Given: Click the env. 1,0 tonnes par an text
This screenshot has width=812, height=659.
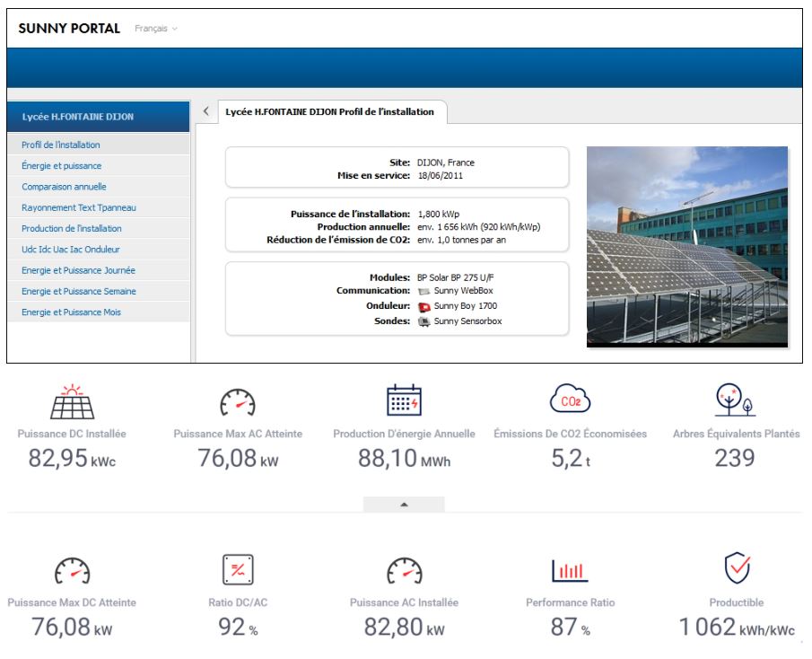Looking at the screenshot, I should tap(461, 240).
